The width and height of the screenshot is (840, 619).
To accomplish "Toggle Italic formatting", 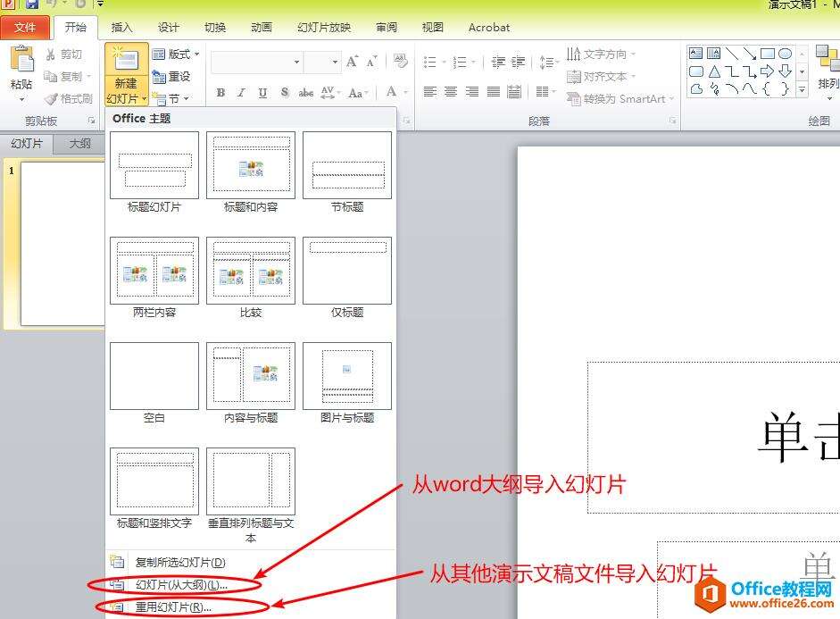I will pos(242,93).
